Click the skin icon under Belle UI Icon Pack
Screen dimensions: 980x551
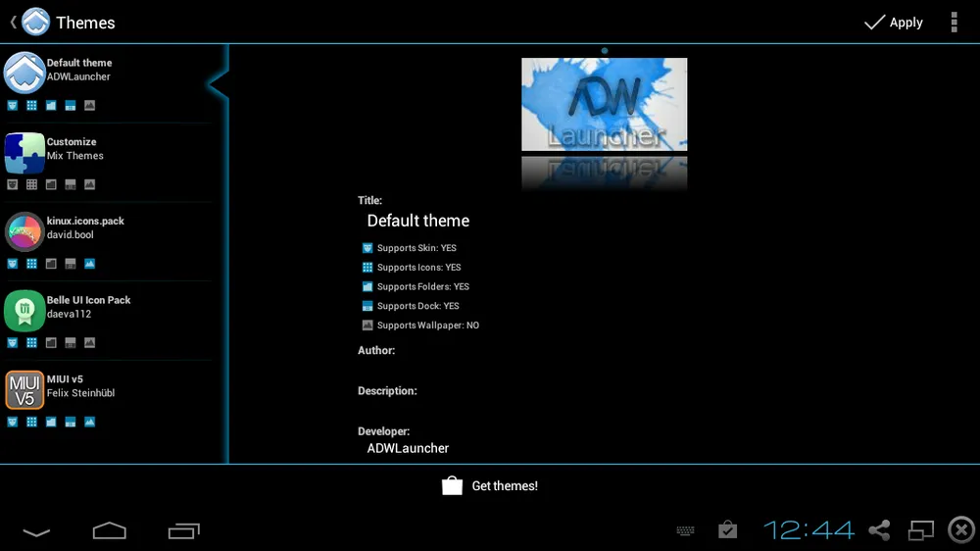point(13,343)
